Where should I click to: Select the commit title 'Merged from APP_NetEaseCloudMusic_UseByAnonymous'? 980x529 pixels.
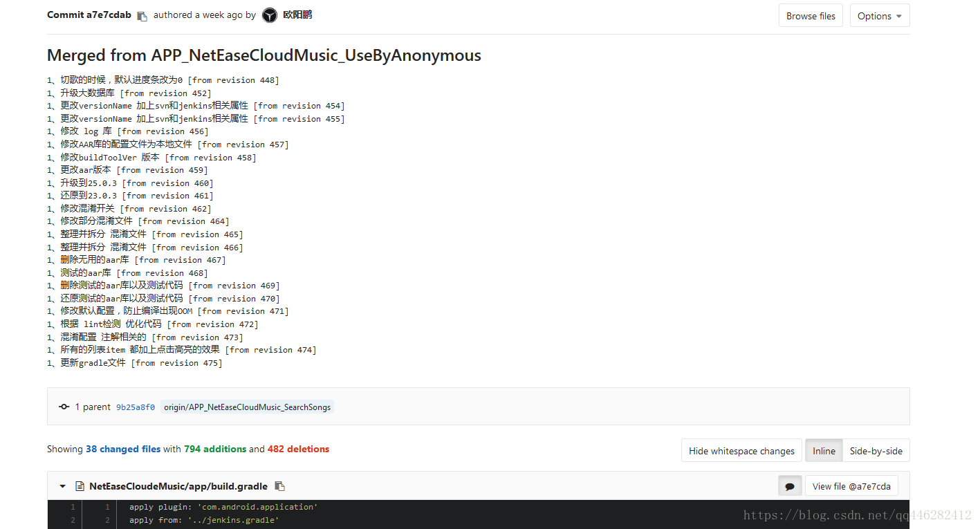pyautogui.click(x=264, y=55)
